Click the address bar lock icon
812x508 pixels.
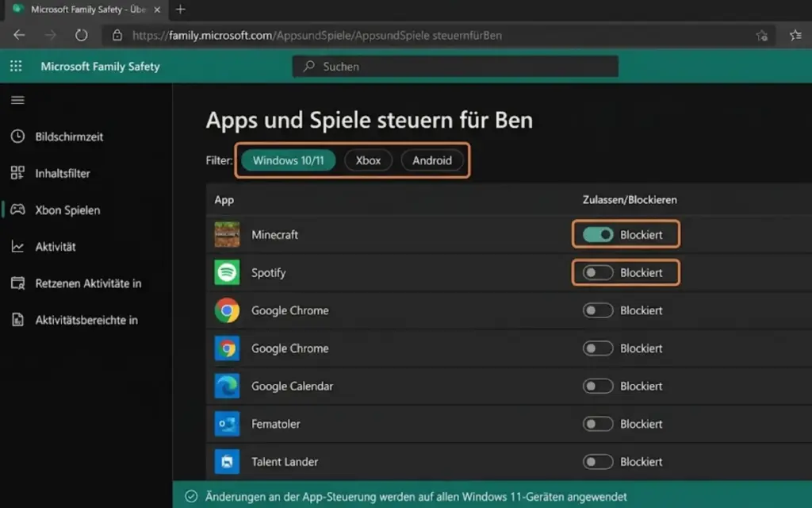117,35
